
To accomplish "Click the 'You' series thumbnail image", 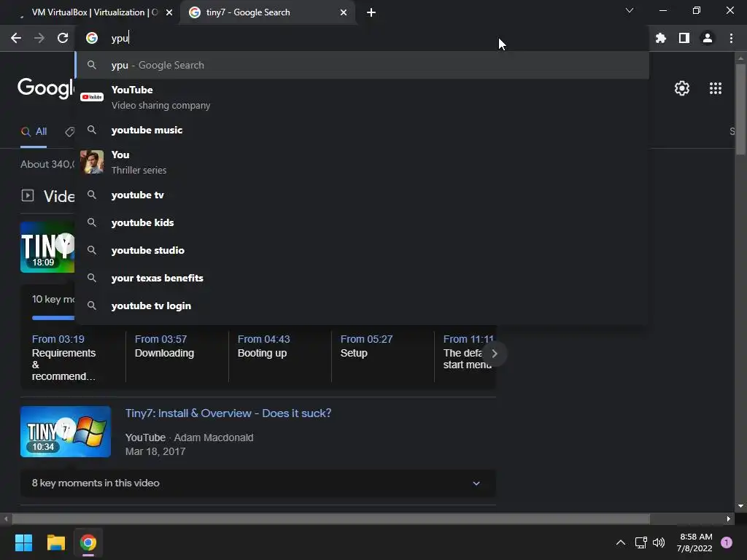I will (x=92, y=162).
